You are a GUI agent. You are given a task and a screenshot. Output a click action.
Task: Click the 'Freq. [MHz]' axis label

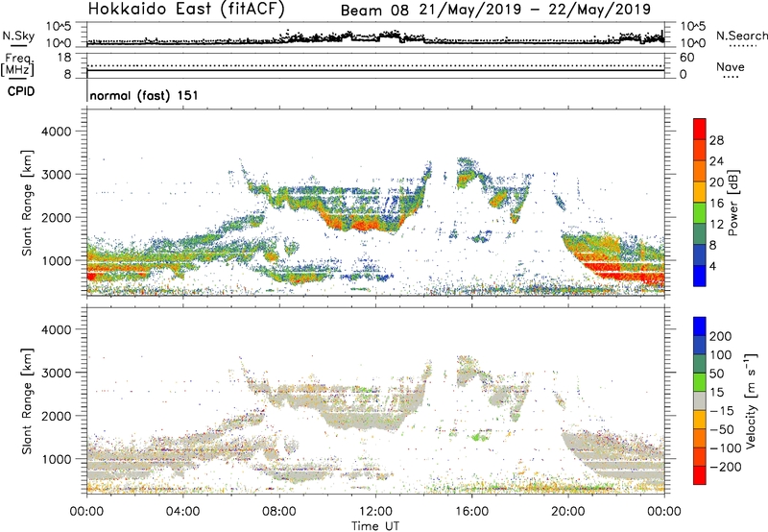18,65
